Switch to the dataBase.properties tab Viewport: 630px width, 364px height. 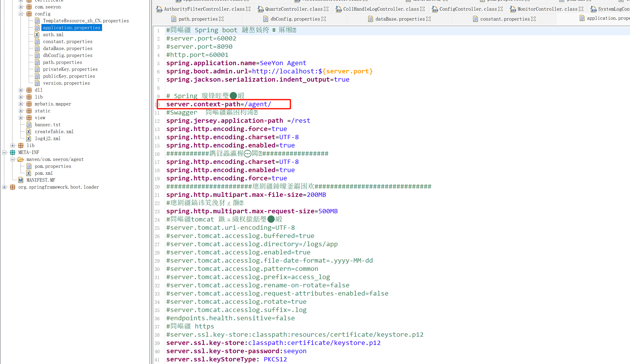click(x=400, y=19)
